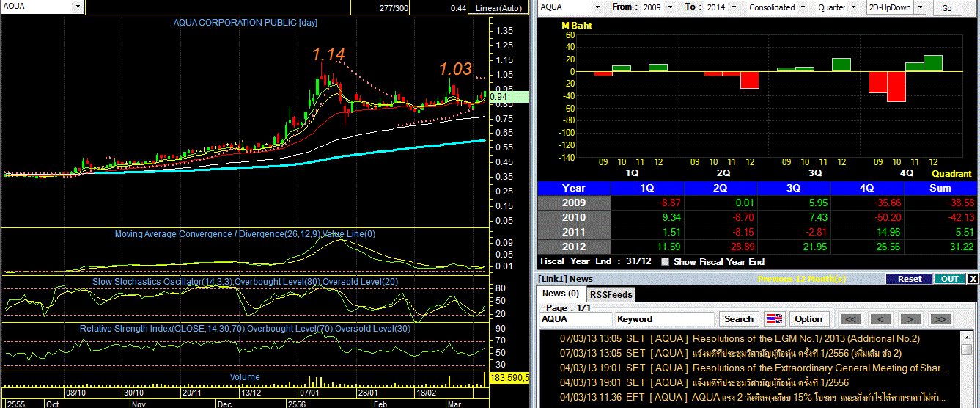Click the news symbol field containing AQUA
The image size is (980, 408).
575,319
